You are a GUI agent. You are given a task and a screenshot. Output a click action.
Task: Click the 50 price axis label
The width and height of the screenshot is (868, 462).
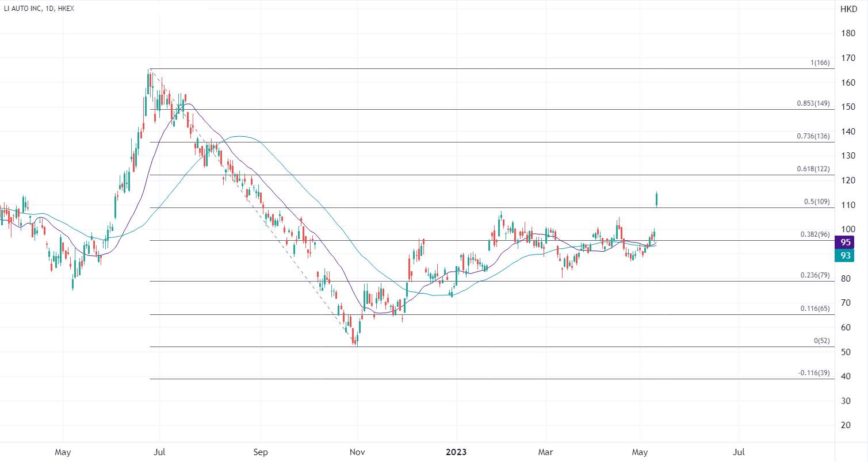coord(846,352)
